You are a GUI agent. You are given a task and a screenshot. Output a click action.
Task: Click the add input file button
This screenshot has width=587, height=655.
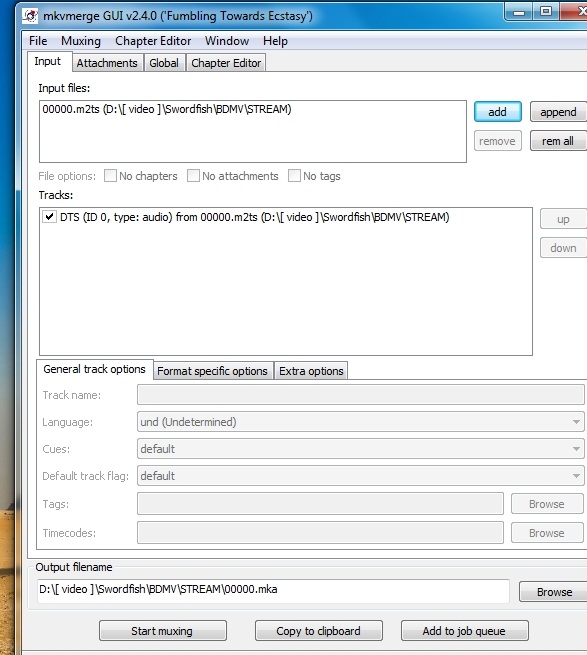498,112
